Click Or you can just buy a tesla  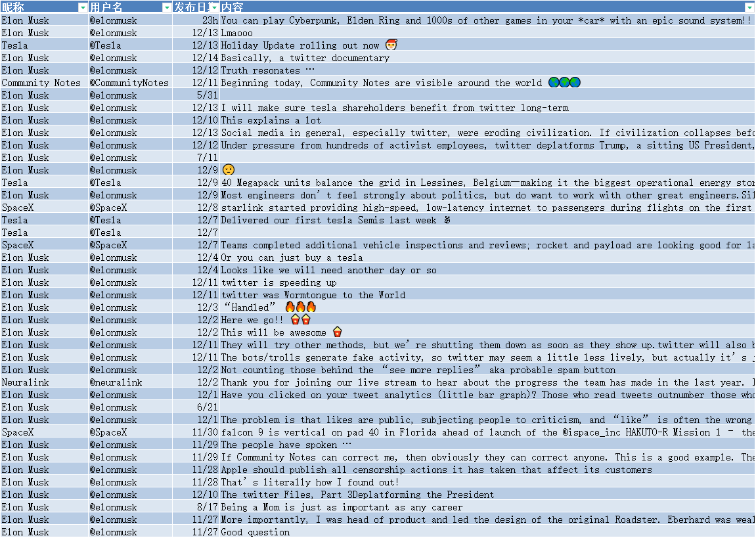point(487,258)
